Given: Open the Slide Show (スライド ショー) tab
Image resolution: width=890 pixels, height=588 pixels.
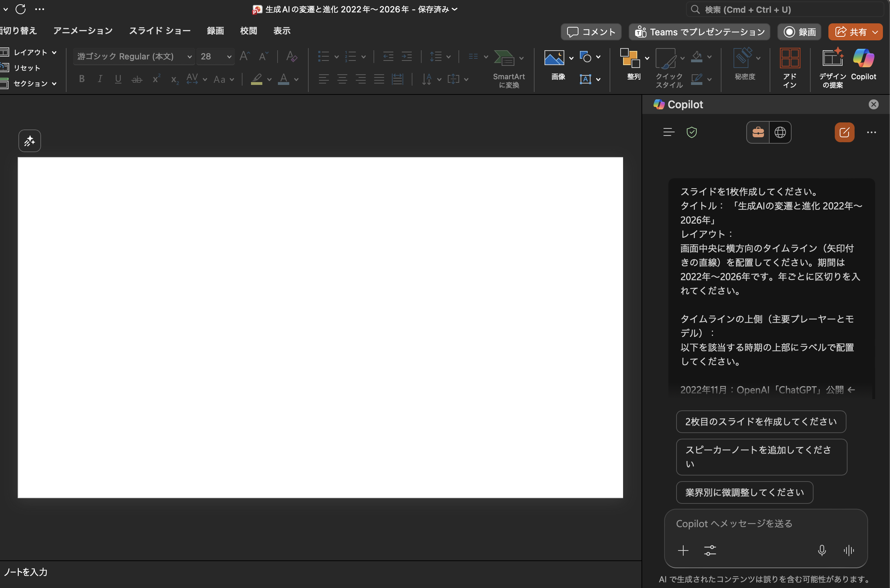Looking at the screenshot, I should (159, 31).
